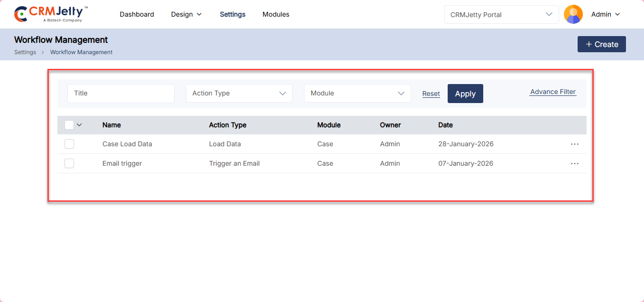This screenshot has width=644, height=302.
Task: Go to the Dashboard menu
Action: [137, 14]
